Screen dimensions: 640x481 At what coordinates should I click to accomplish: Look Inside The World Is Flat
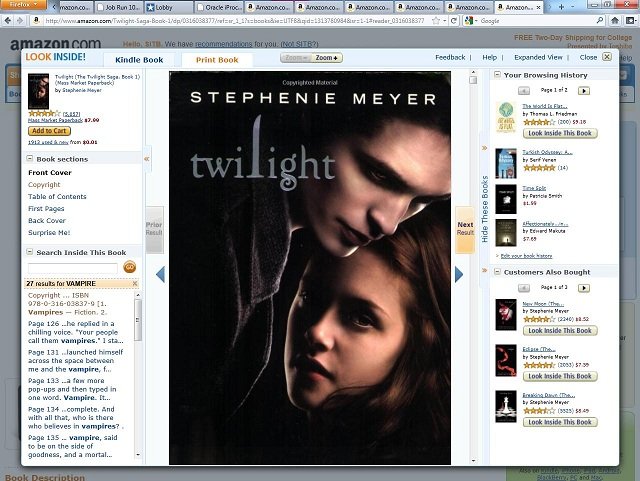coord(560,134)
